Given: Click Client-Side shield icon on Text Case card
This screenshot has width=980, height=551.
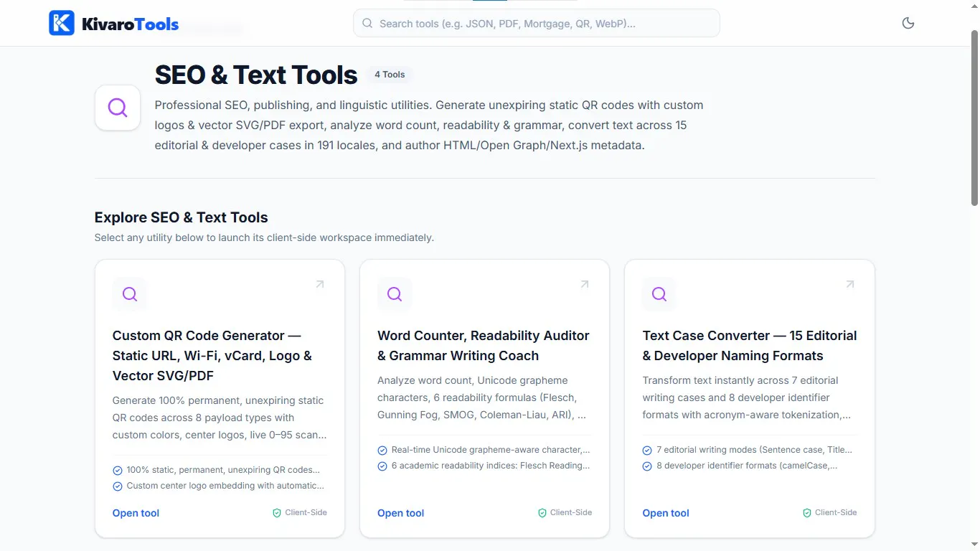Looking at the screenshot, I should coord(807,513).
